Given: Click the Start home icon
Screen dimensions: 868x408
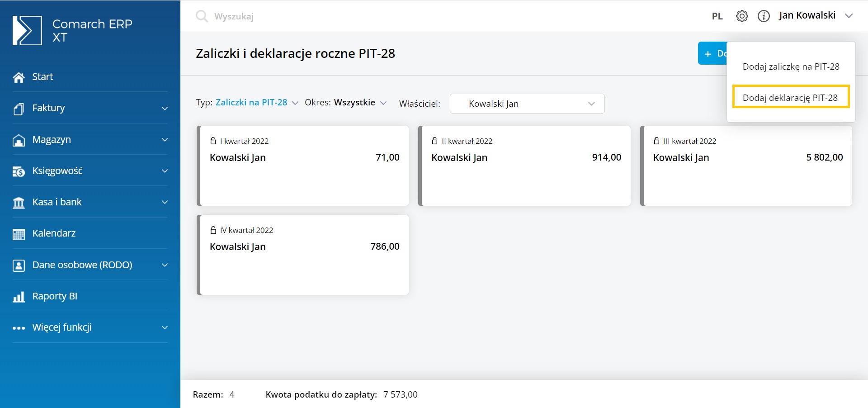Looking at the screenshot, I should [19, 77].
